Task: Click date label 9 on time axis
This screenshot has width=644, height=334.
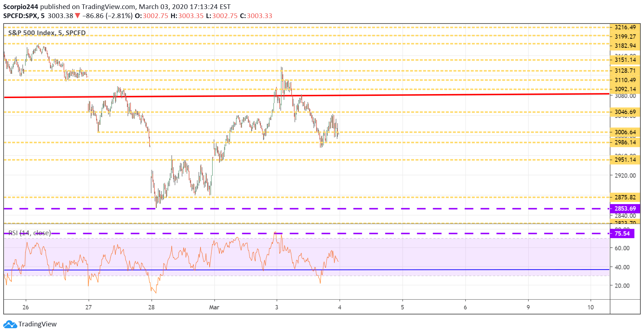Action: coord(528,308)
